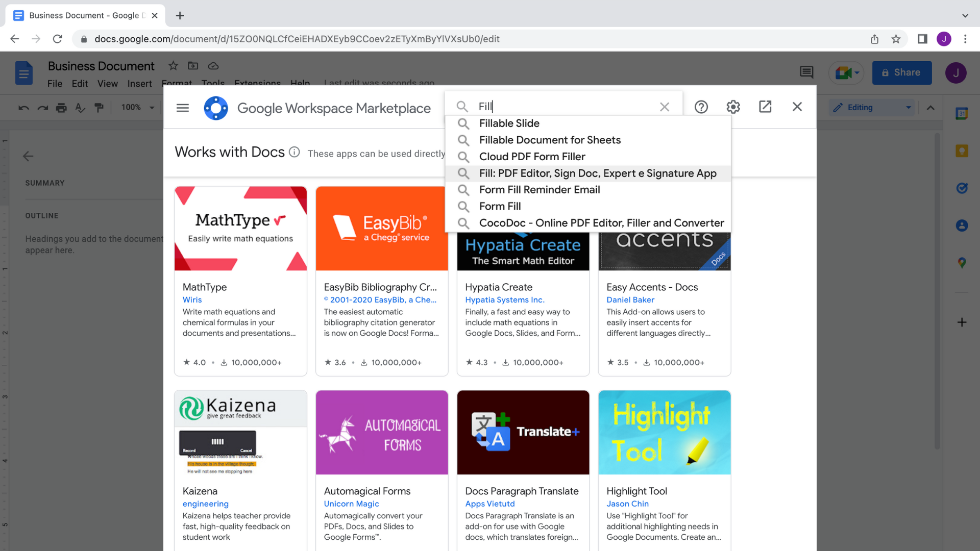Open Google Contacts side panel
The image size is (980, 551).
[962, 226]
